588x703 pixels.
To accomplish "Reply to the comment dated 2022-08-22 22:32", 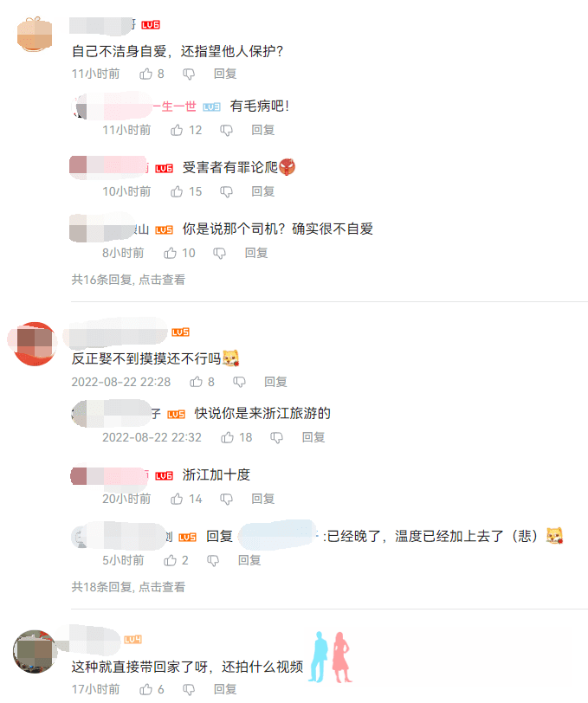I will (313, 437).
